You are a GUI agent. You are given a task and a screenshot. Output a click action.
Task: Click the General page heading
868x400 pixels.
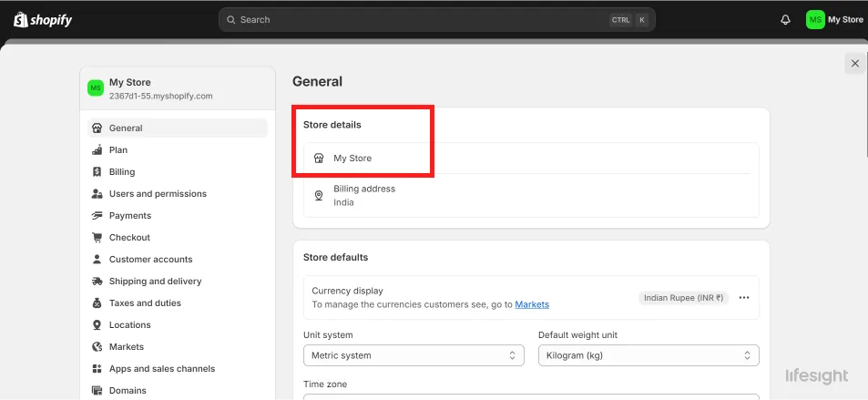[317, 81]
